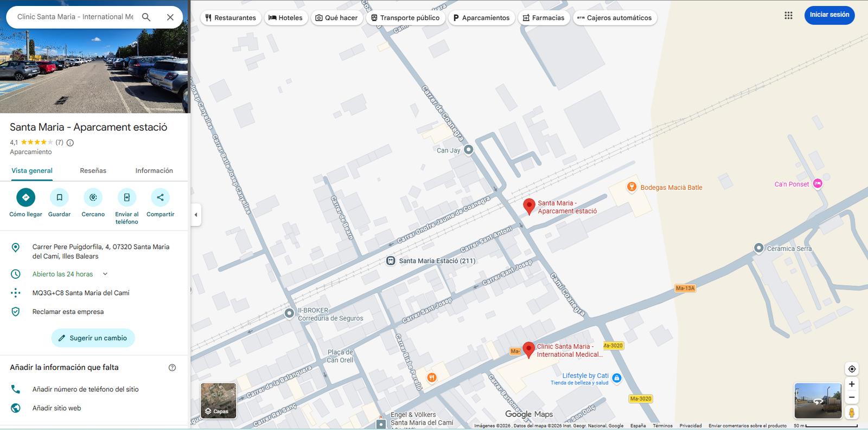868x430 pixels.
Task: Clear the search box with X
Action: click(170, 17)
